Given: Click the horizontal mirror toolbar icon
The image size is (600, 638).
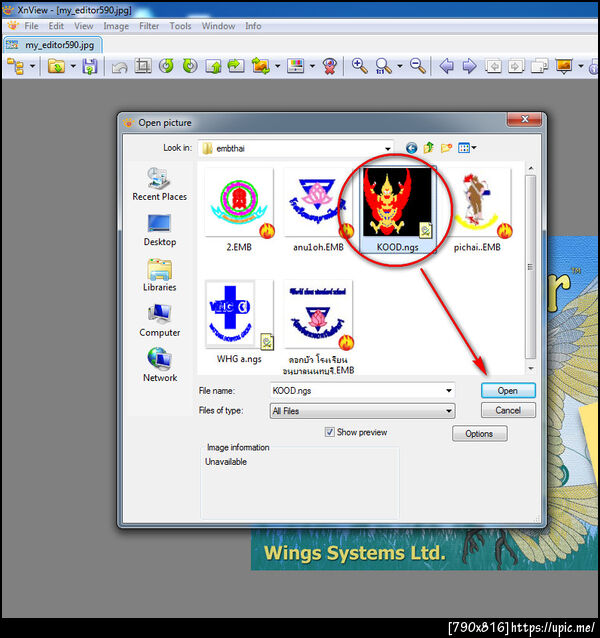Looking at the screenshot, I should point(236,66).
